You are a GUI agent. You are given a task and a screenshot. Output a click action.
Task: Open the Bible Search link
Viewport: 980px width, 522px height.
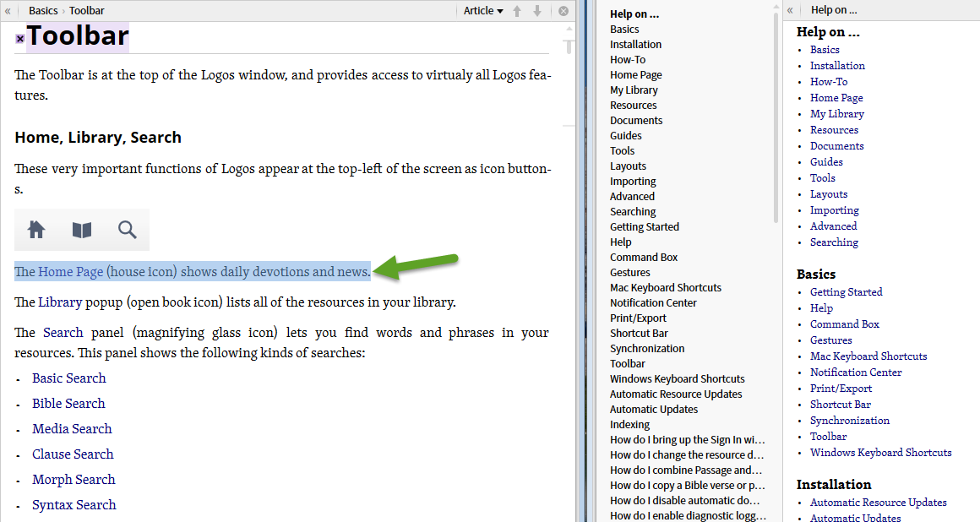(x=68, y=404)
